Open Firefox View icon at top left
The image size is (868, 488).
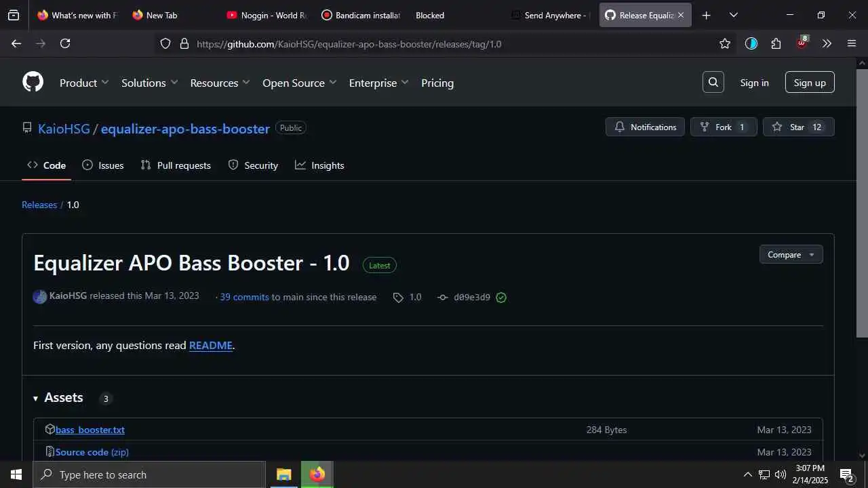click(x=14, y=15)
